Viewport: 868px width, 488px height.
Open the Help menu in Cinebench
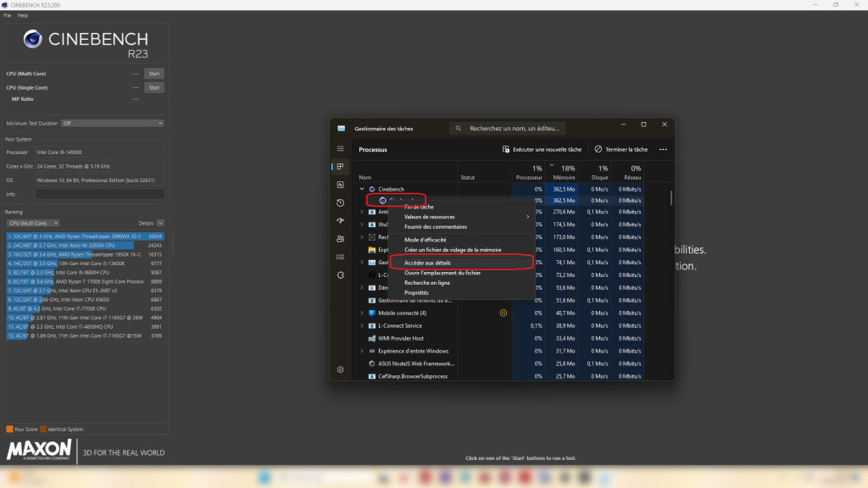[x=23, y=15]
